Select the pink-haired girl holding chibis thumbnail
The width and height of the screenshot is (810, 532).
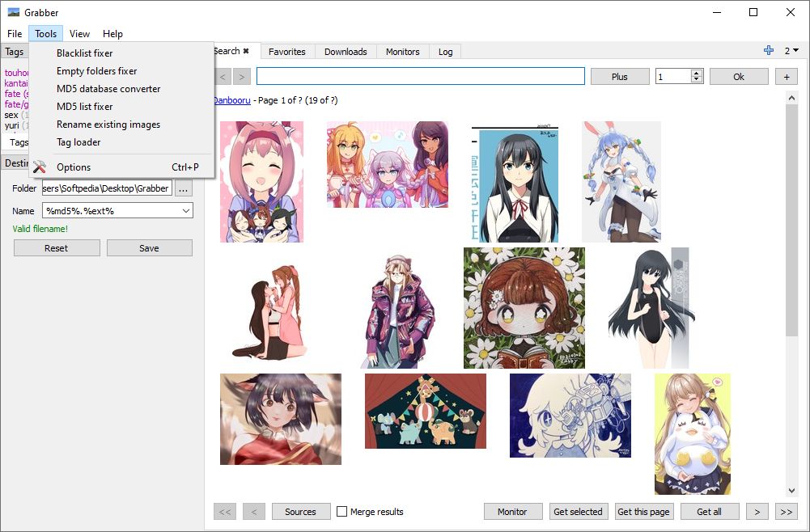click(262, 182)
